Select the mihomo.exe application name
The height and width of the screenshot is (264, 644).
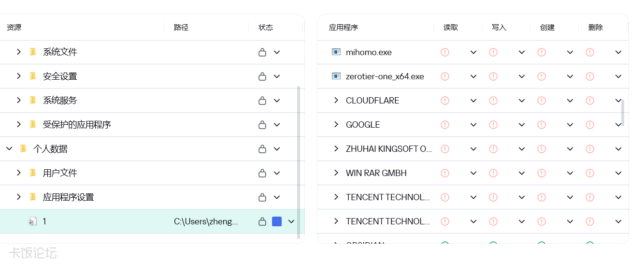(x=369, y=52)
